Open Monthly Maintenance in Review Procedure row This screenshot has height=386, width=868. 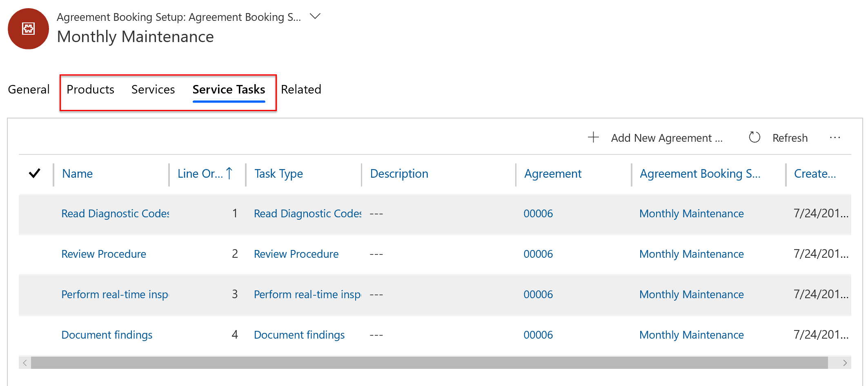[692, 254]
